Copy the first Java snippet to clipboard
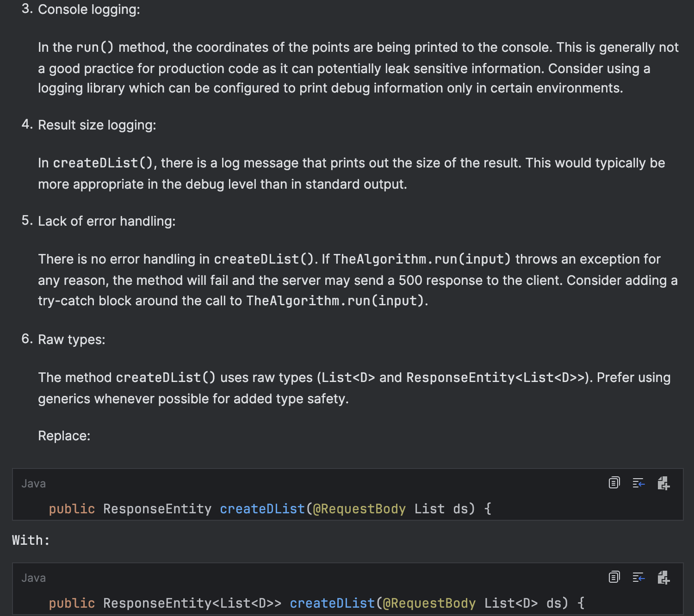The image size is (694, 616). [x=614, y=483]
